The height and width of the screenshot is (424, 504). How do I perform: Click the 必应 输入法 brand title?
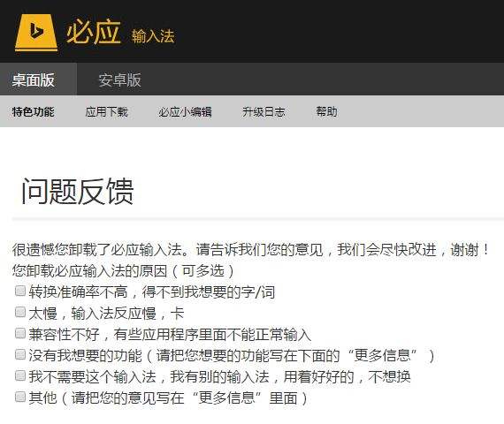coord(120,32)
